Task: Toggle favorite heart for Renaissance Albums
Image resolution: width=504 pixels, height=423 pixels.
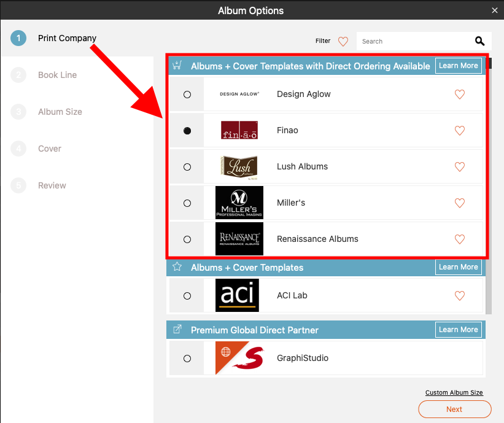Action: (459, 239)
